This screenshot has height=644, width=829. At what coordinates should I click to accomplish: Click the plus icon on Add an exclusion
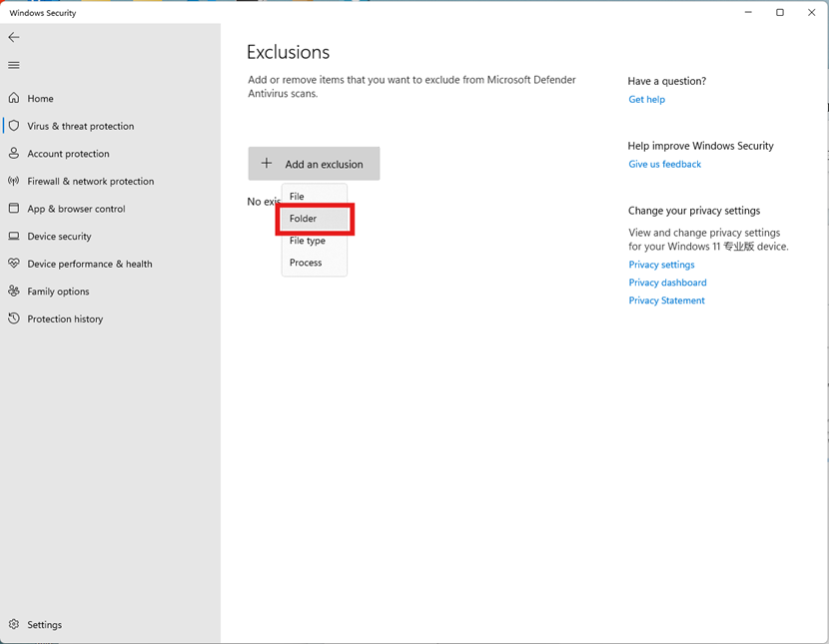[x=267, y=163]
